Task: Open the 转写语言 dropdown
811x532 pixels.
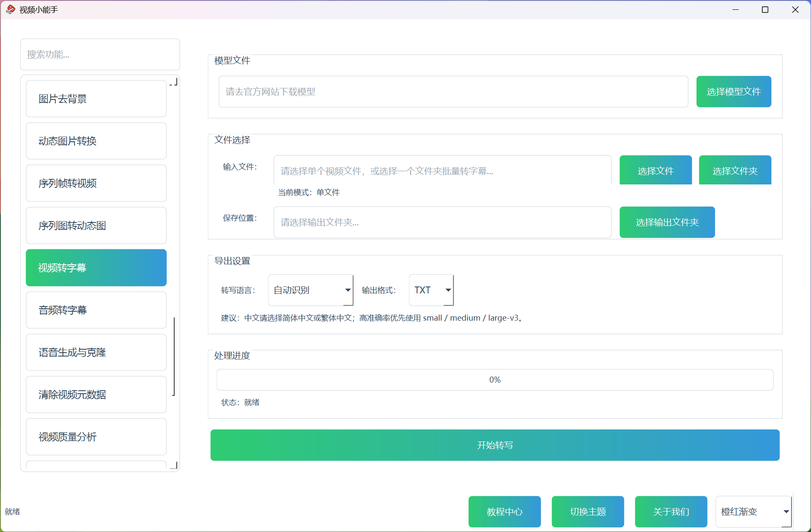Action: [x=311, y=290]
